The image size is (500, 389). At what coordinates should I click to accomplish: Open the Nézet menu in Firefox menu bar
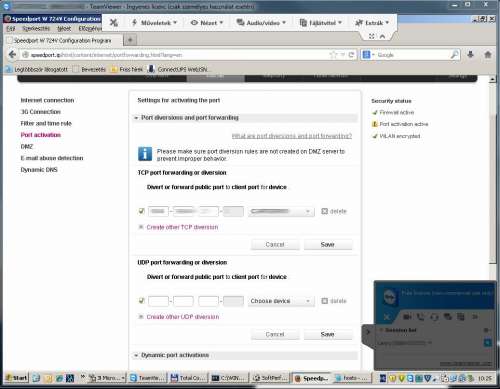pos(64,29)
